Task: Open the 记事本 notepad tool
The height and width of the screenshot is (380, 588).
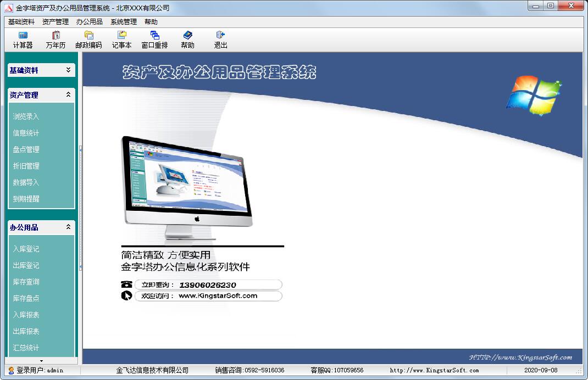Action: point(121,40)
